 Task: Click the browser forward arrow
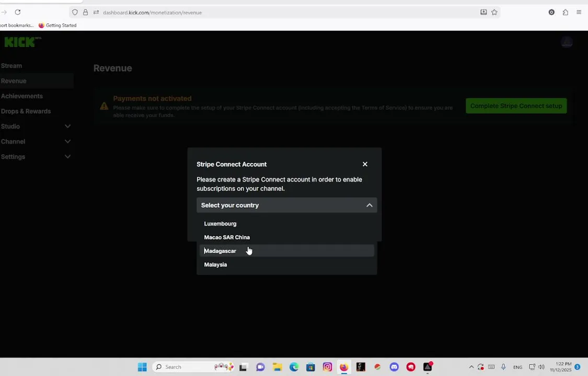pos(4,13)
